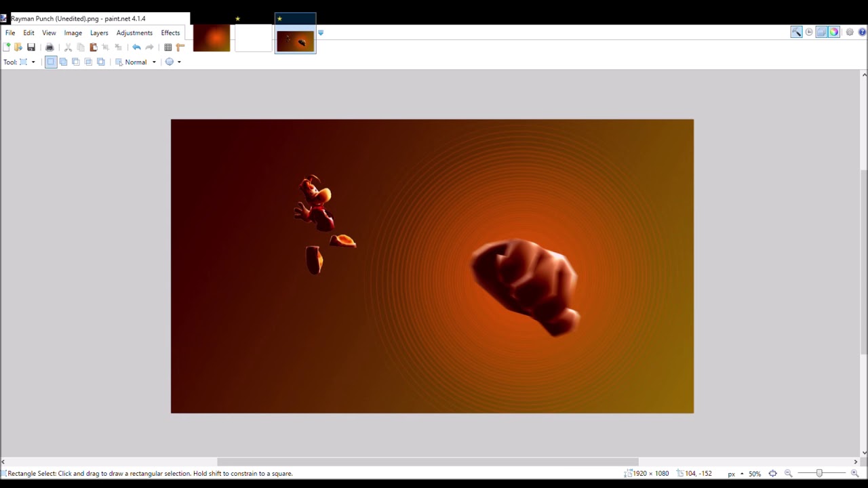Viewport: 868px width, 488px height.
Task: Switch to the orange gradient image thumbnail
Action: click(x=212, y=38)
